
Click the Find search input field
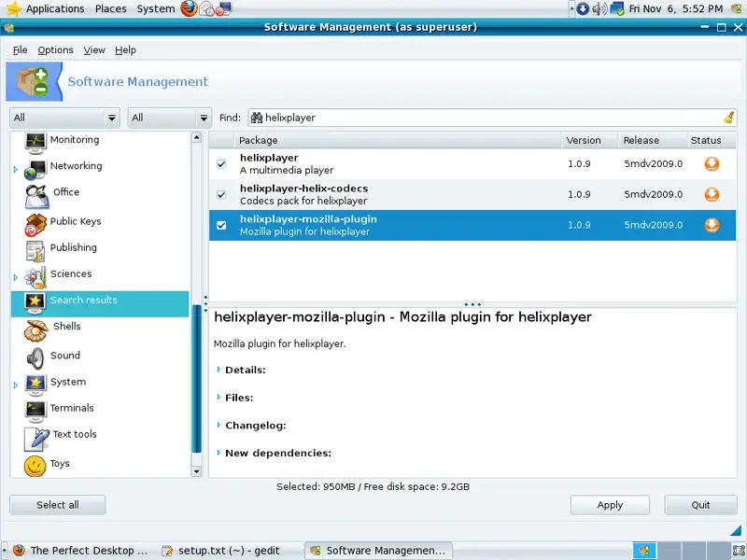click(493, 118)
